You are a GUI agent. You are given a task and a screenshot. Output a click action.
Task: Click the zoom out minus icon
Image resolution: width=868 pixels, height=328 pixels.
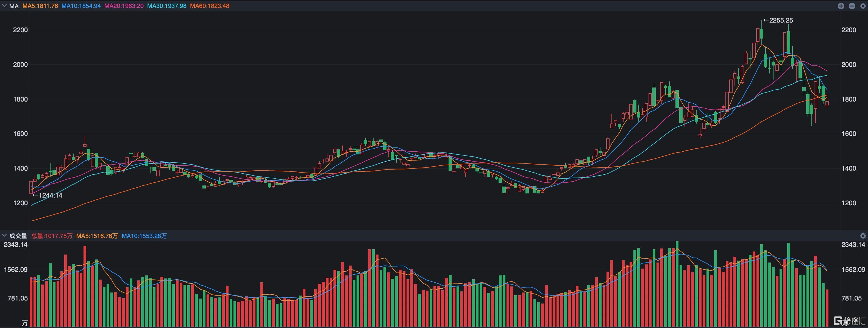[852, 6]
